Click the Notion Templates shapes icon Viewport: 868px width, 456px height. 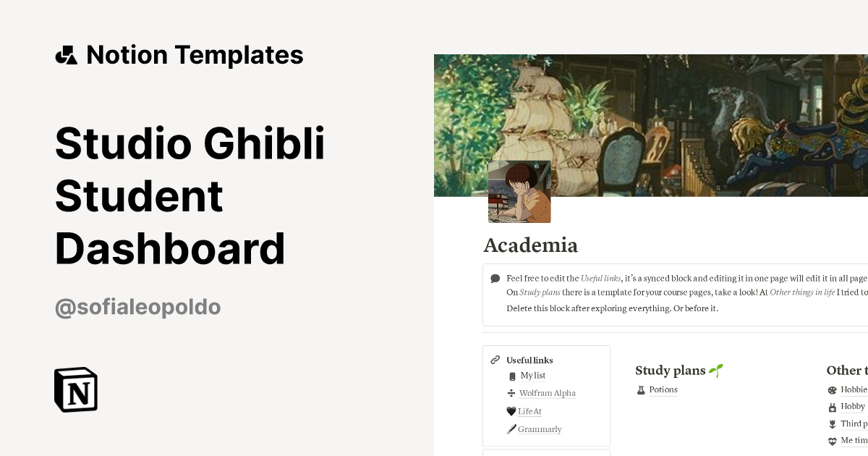[x=67, y=55]
